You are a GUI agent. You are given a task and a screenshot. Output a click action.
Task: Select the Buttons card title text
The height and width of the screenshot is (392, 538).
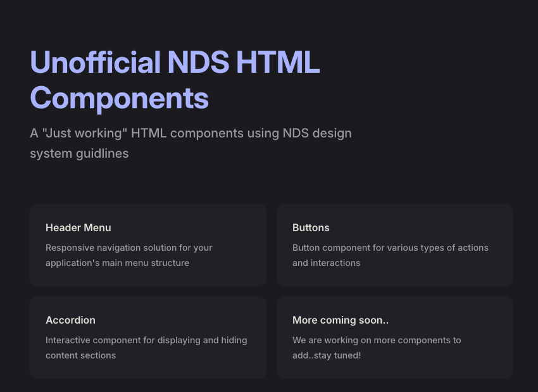(311, 227)
